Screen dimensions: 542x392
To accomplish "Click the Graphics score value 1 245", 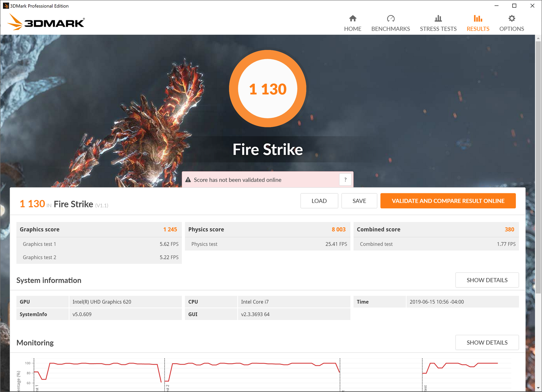I will tap(170, 229).
